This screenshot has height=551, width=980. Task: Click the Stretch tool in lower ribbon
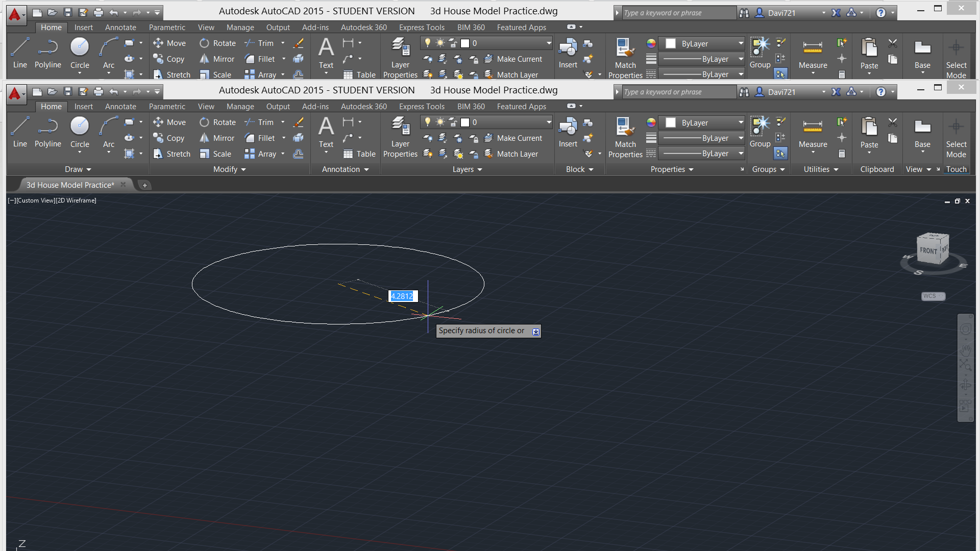coord(171,154)
